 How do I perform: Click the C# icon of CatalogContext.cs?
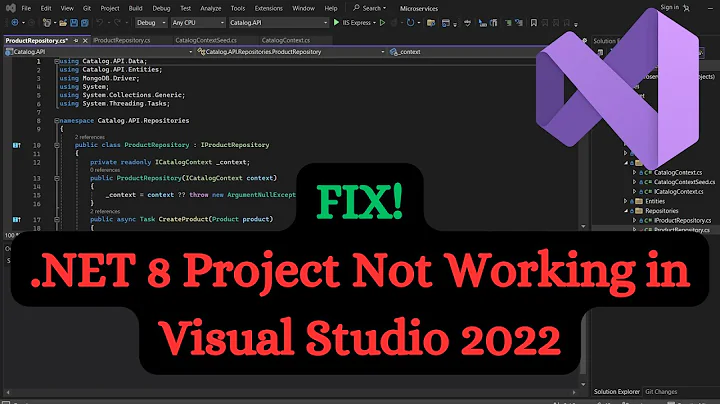648,173
